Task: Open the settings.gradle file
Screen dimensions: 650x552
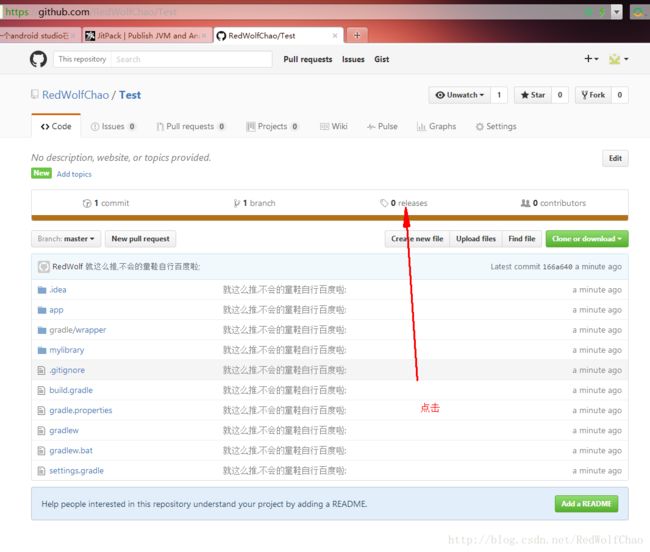Action: pos(76,471)
